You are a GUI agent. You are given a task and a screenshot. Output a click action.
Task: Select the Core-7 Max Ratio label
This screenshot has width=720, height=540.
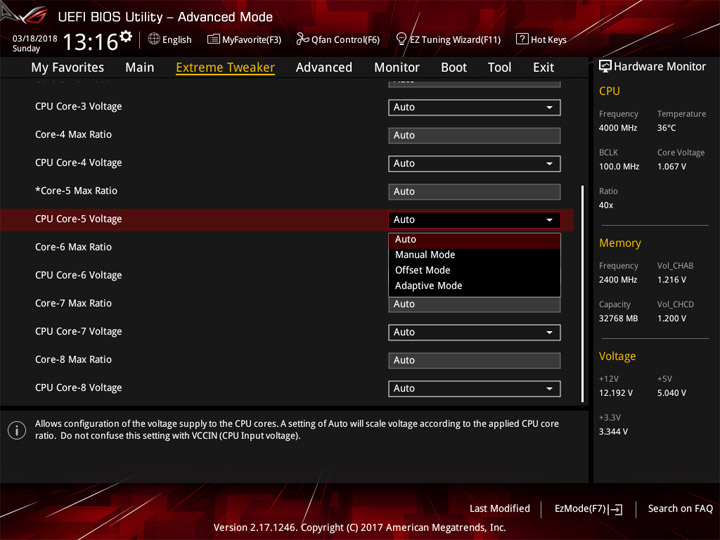click(73, 304)
